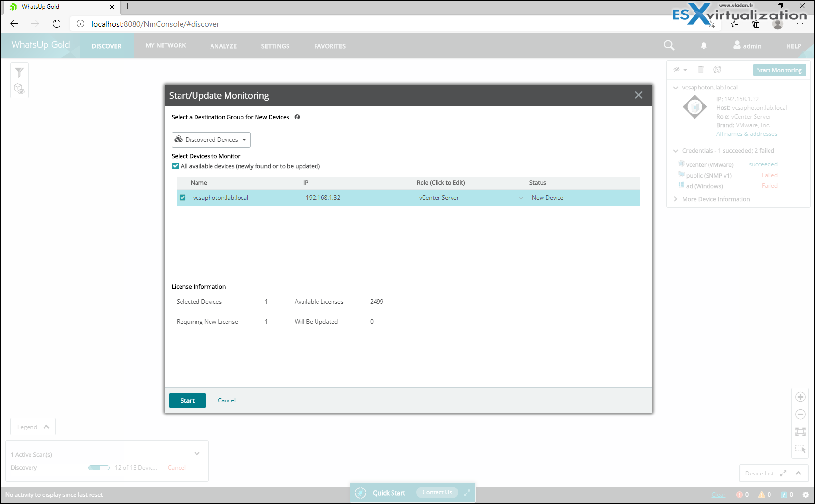The image size is (815, 504).
Task: Click the filter funnel icon
Action: point(19,73)
